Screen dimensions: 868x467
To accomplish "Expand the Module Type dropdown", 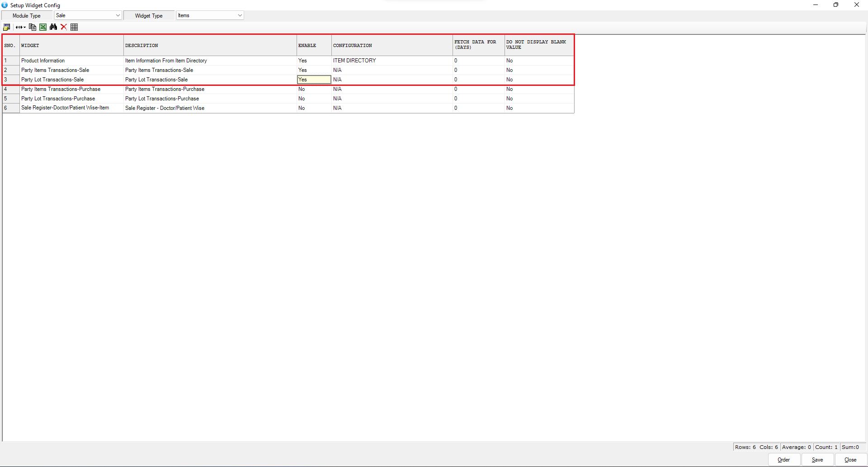I will (x=118, y=15).
